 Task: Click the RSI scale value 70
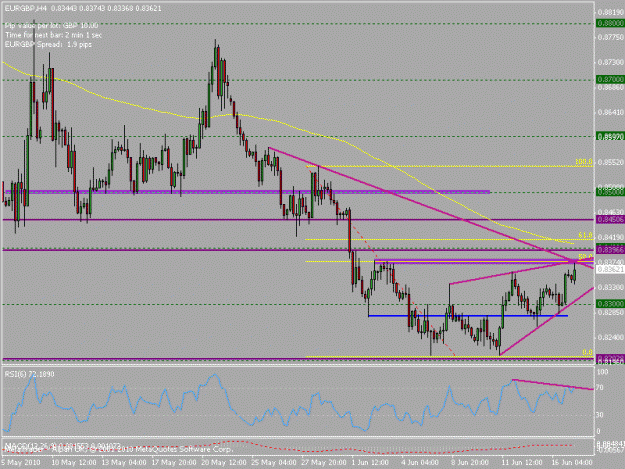pos(601,388)
